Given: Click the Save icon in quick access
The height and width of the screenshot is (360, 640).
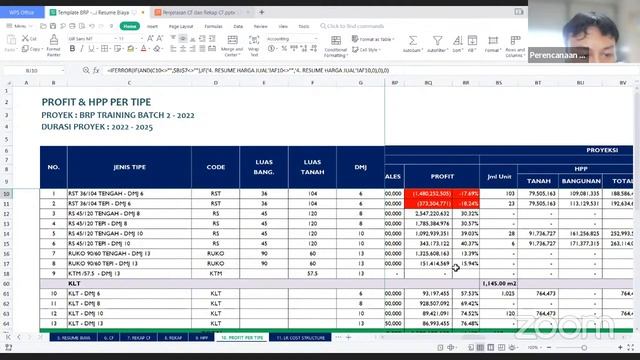Looking at the screenshot, I should click(x=53, y=26).
